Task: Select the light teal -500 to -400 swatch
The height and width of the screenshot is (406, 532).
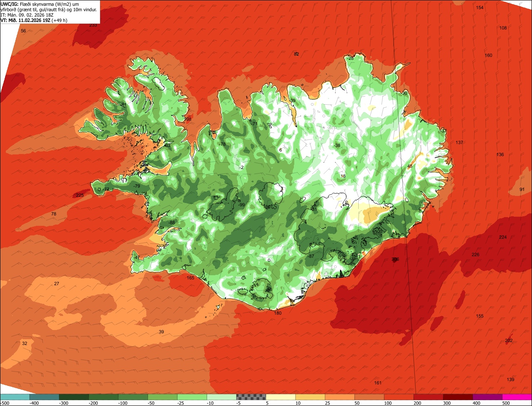Action: tap(15, 397)
